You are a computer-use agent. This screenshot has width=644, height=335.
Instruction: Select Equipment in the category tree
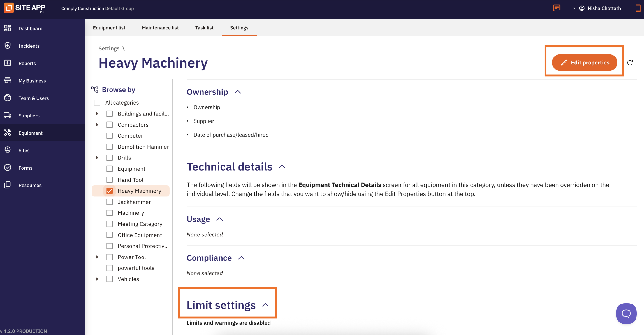(132, 169)
